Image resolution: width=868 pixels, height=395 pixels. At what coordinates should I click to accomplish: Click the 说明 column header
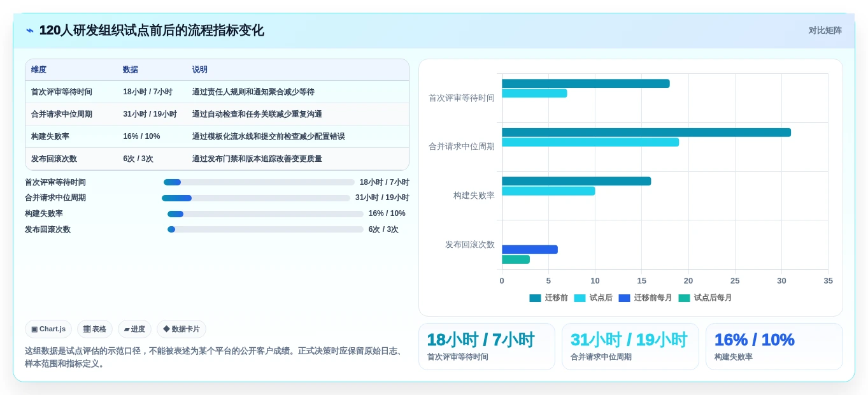200,70
